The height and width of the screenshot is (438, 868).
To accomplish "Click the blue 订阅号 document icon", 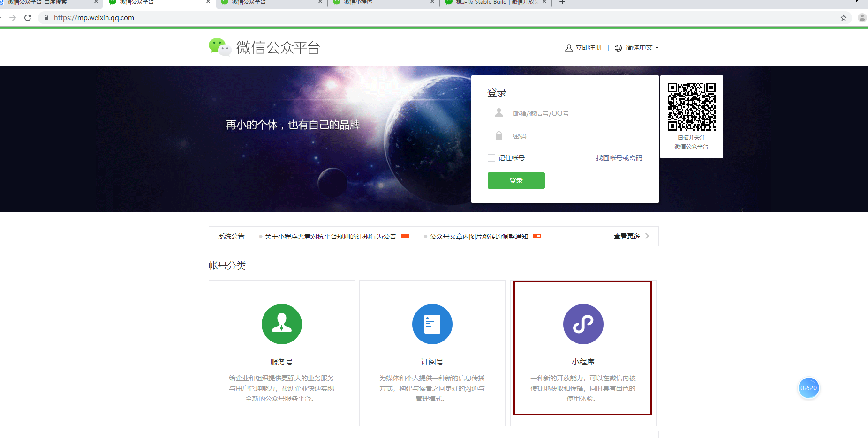I will coord(432,324).
